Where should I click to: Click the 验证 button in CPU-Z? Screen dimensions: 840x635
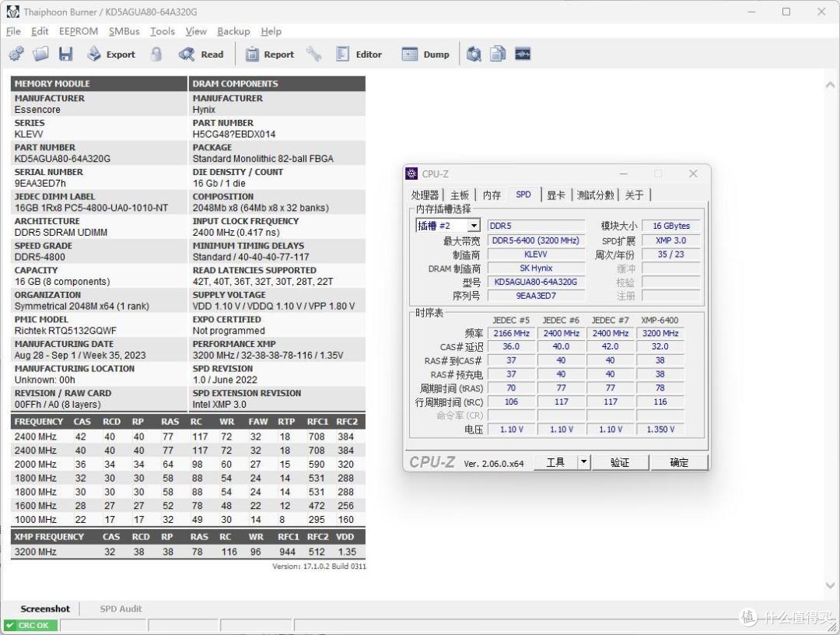pyautogui.click(x=620, y=462)
